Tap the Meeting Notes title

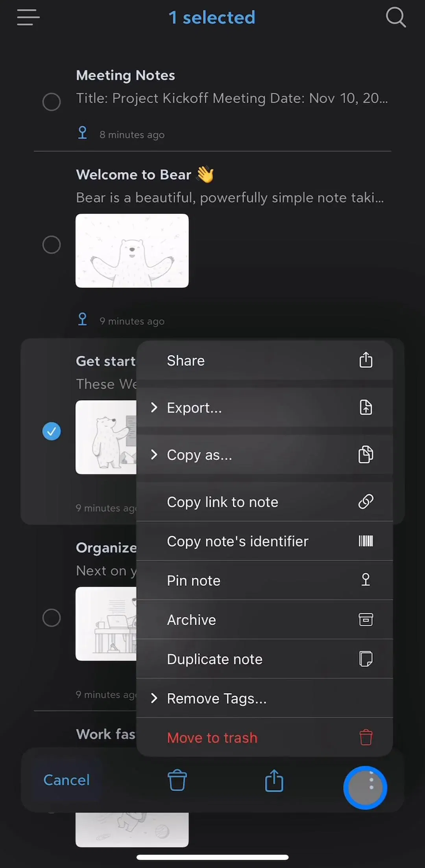coord(126,75)
